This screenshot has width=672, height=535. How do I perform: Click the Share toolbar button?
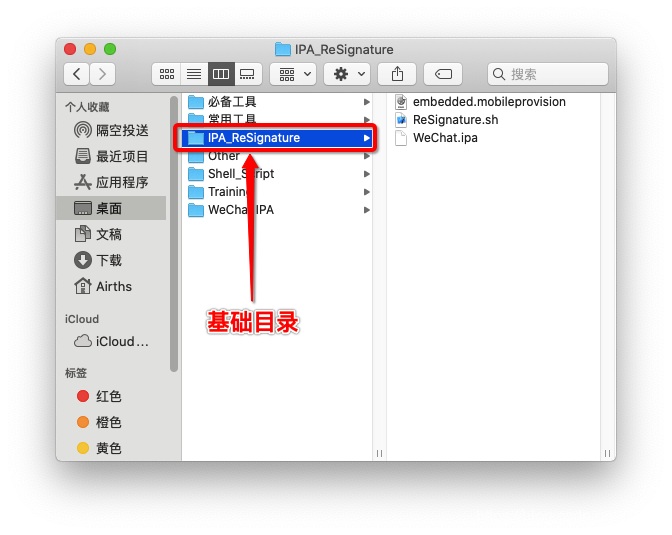click(397, 74)
